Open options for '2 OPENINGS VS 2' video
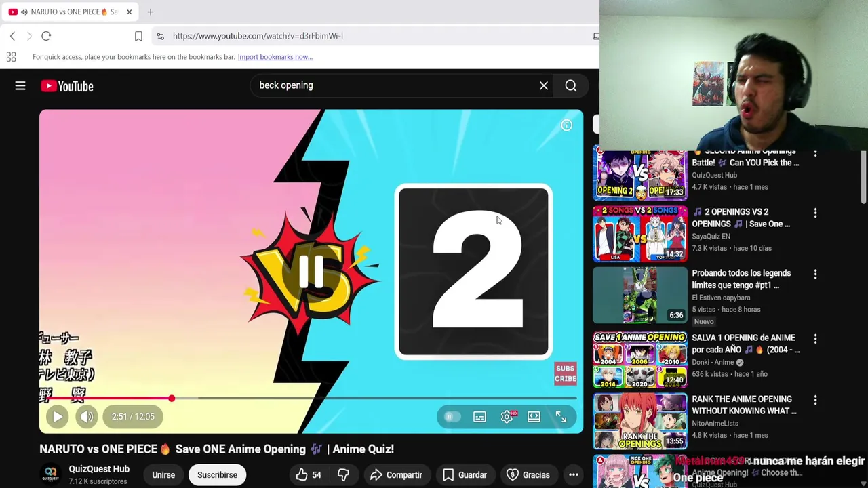The image size is (868, 488). click(x=815, y=213)
